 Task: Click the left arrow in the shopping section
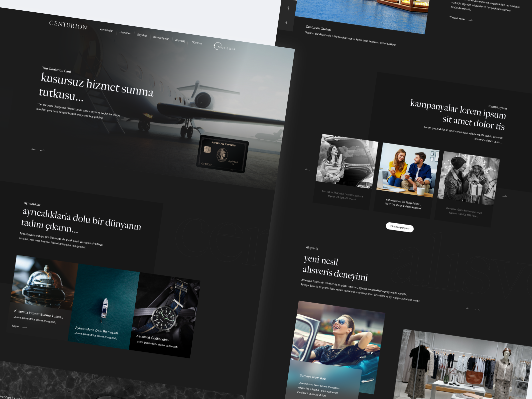469,309
